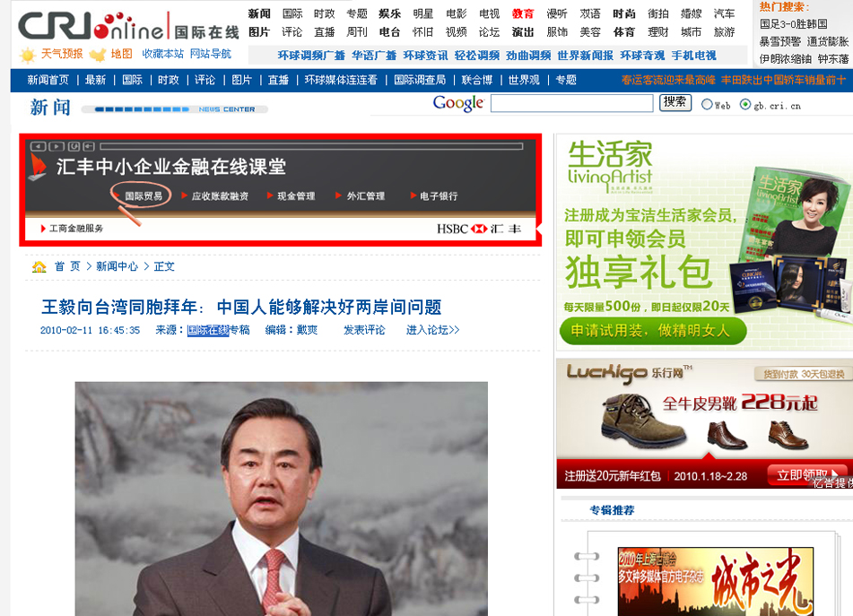Click into the Google search input field

point(571,103)
